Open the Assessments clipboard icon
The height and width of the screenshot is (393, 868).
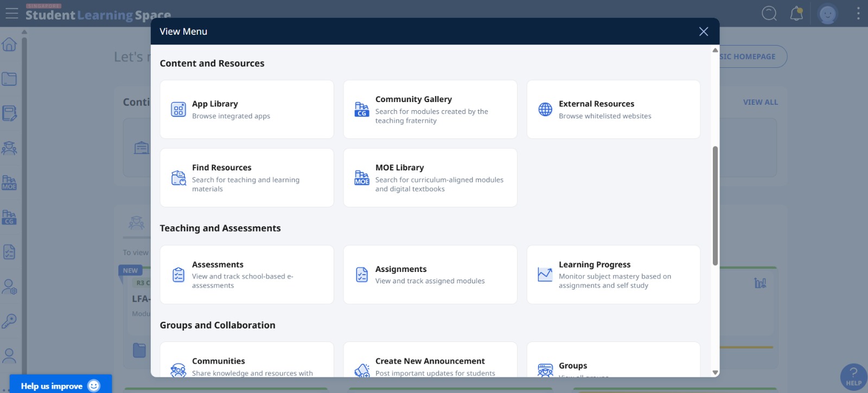point(178,275)
